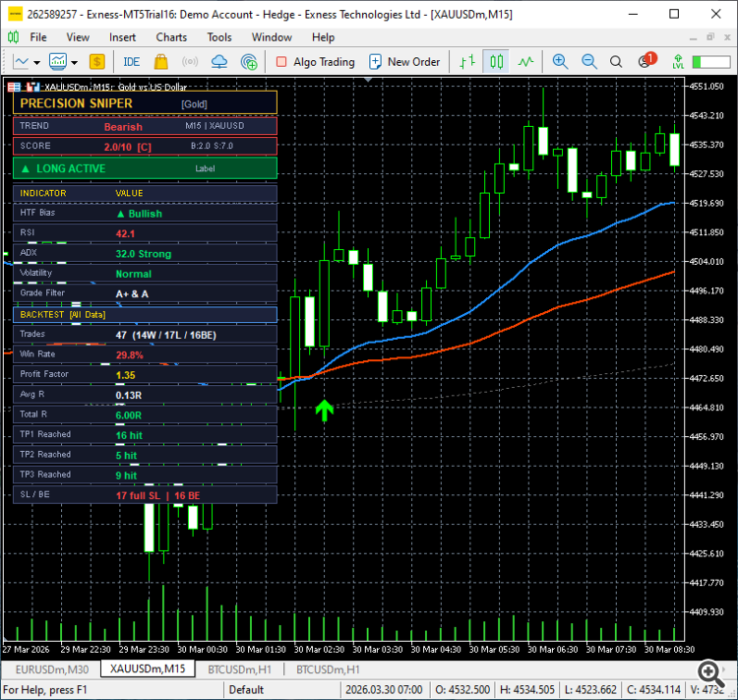Minimize the inner chart window
This screenshot has height=700, width=738.
[x=693, y=37]
